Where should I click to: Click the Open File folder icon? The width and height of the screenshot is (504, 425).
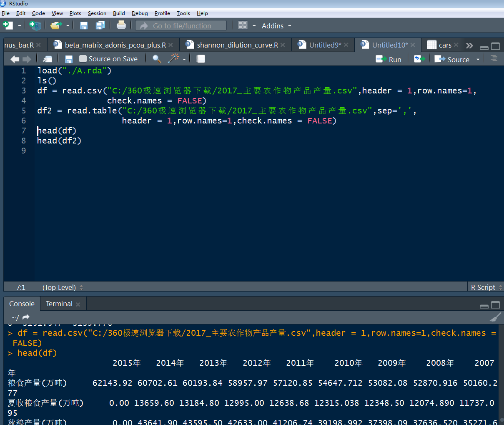click(55, 25)
